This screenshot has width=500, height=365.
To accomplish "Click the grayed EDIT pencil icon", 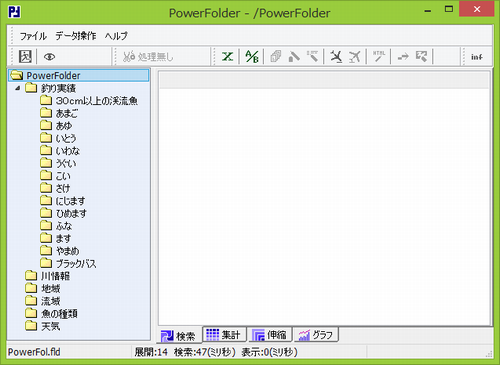I will click(312, 56).
